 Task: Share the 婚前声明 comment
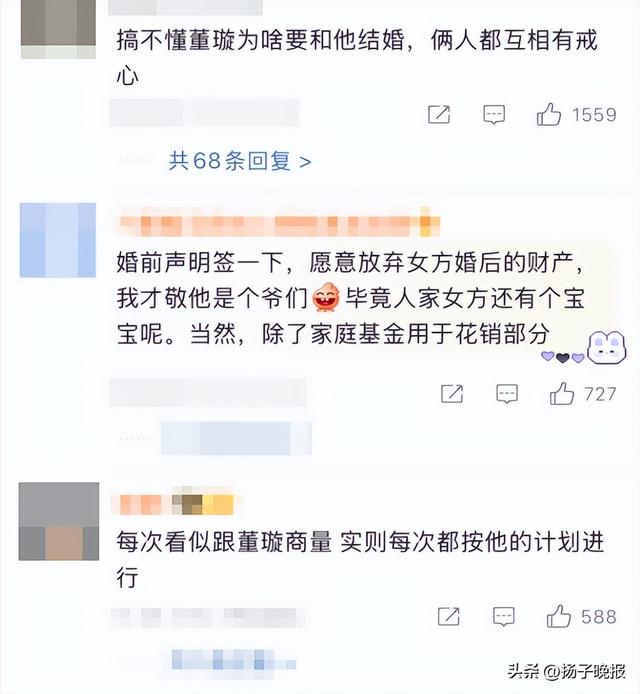[452, 393]
